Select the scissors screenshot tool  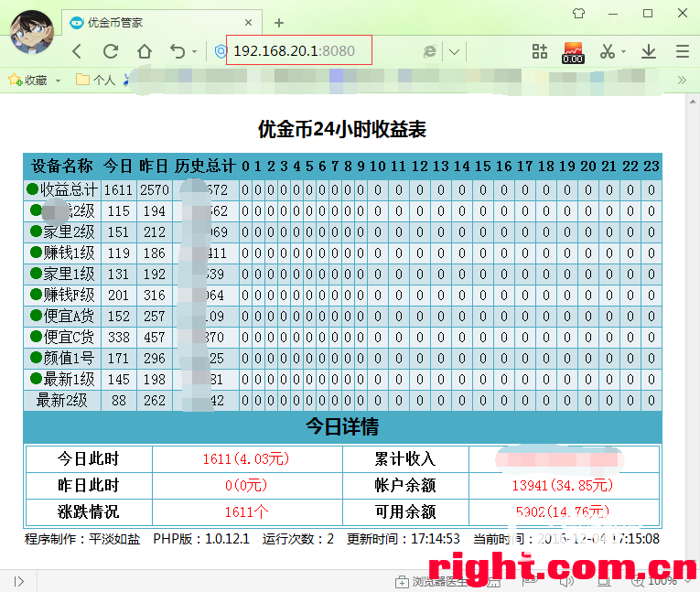click(608, 51)
